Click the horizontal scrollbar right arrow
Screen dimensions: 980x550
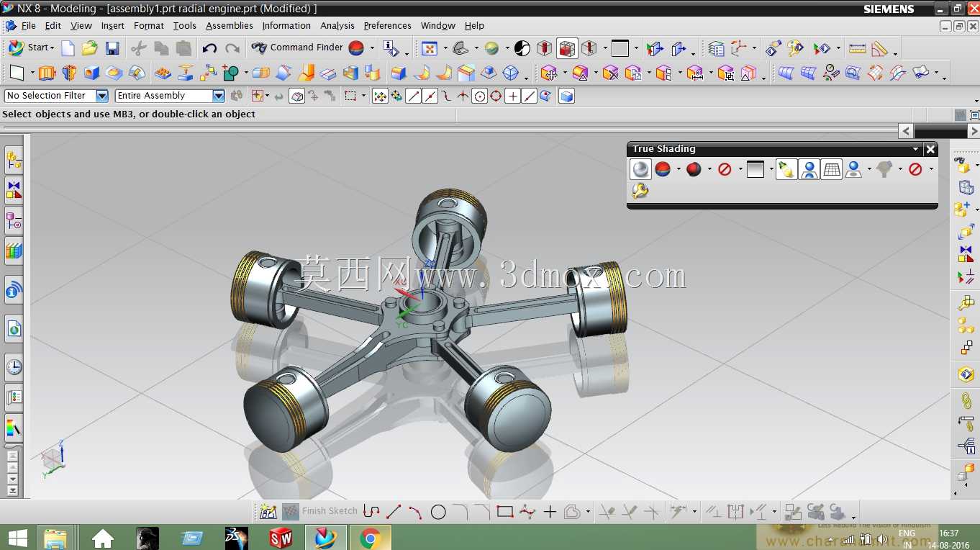(973, 131)
